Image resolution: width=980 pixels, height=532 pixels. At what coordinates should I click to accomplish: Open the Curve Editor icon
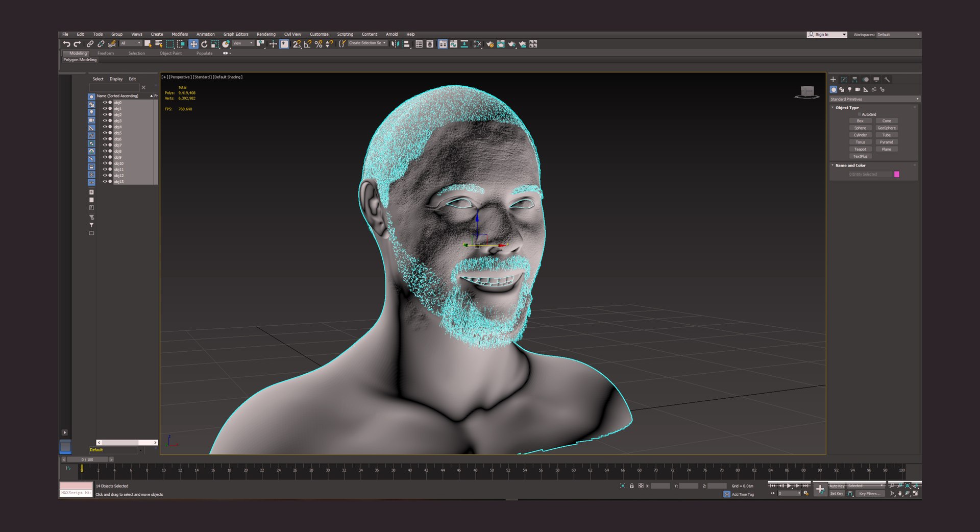click(x=453, y=44)
